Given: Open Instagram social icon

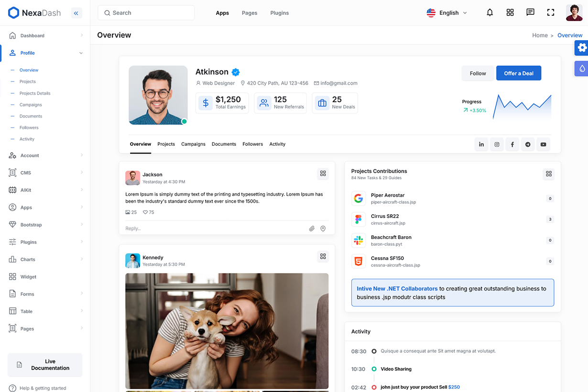Looking at the screenshot, I should pos(497,144).
